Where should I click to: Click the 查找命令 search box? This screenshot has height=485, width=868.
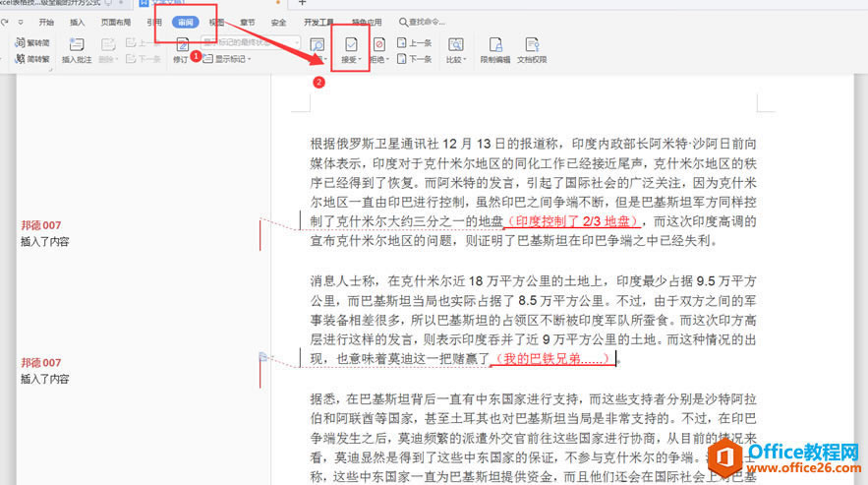[x=422, y=23]
